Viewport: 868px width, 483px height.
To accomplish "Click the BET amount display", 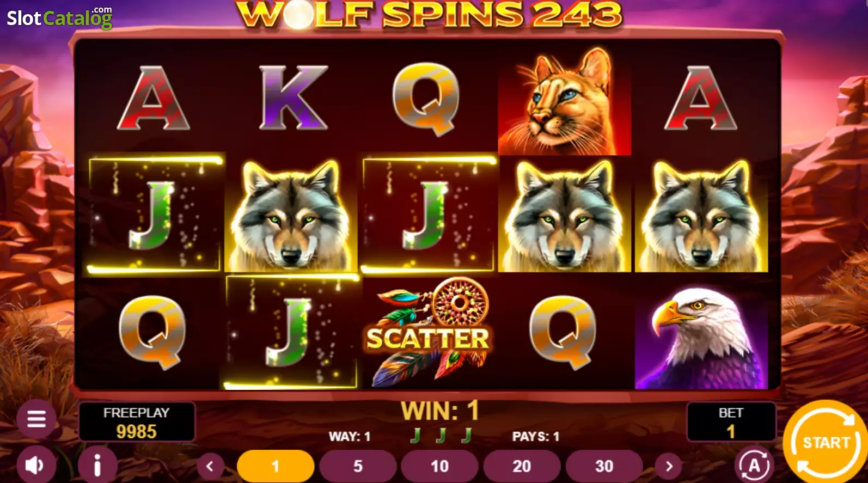I will pos(731,421).
